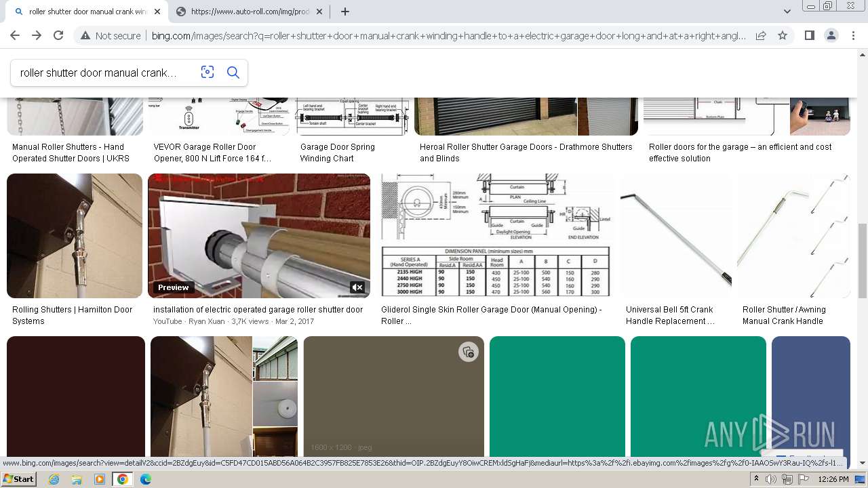Viewport: 868px width, 488px height.
Task: Open Roller Shutter / Awning Manual Crank Handle link
Action: tap(784, 315)
